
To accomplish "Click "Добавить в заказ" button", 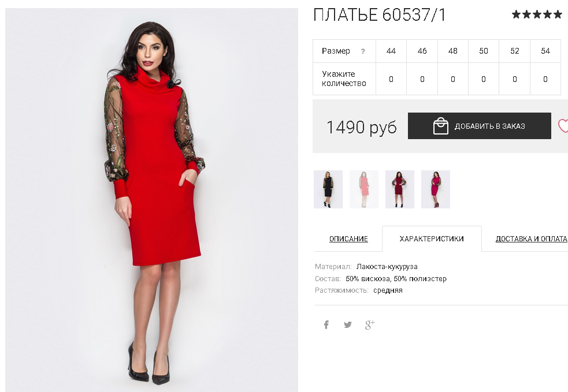I will pyautogui.click(x=479, y=126).
